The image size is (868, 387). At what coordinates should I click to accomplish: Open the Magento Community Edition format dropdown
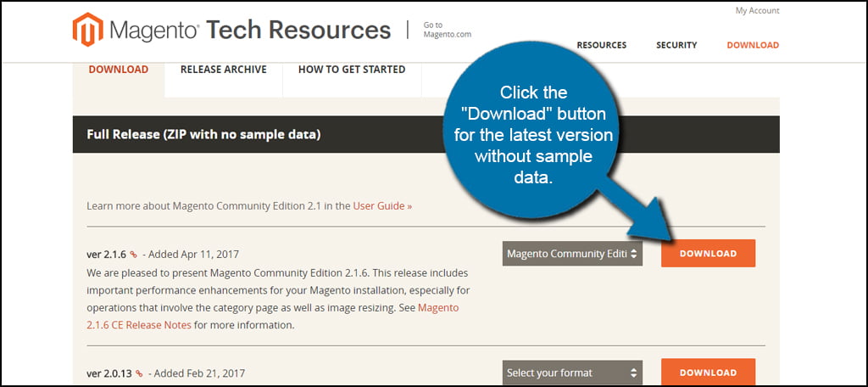(x=572, y=253)
